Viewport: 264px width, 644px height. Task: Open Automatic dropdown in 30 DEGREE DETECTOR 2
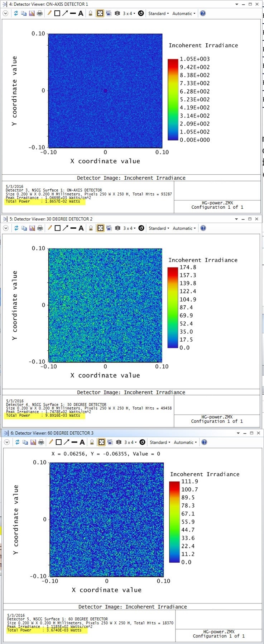click(x=184, y=228)
